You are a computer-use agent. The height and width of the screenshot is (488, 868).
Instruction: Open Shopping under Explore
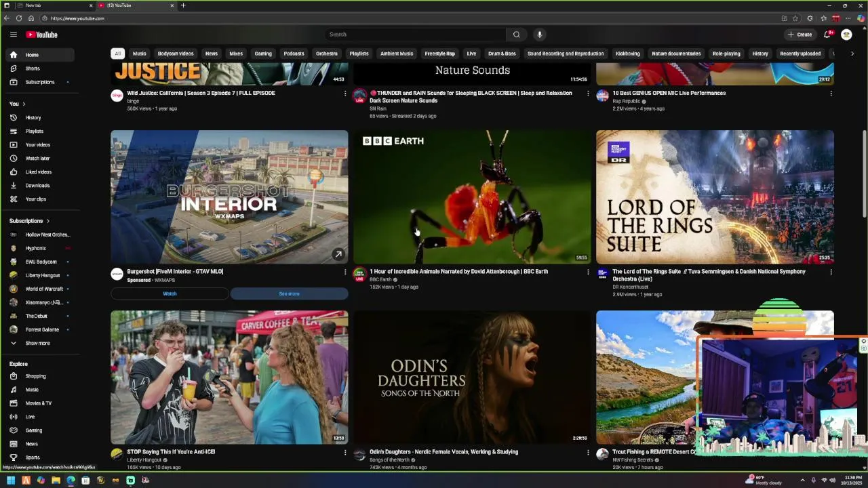tap(41, 376)
